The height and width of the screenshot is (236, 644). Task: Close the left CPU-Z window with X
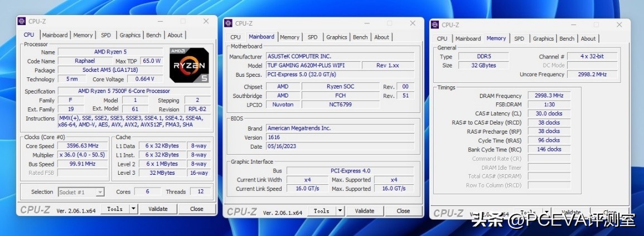[206, 21]
